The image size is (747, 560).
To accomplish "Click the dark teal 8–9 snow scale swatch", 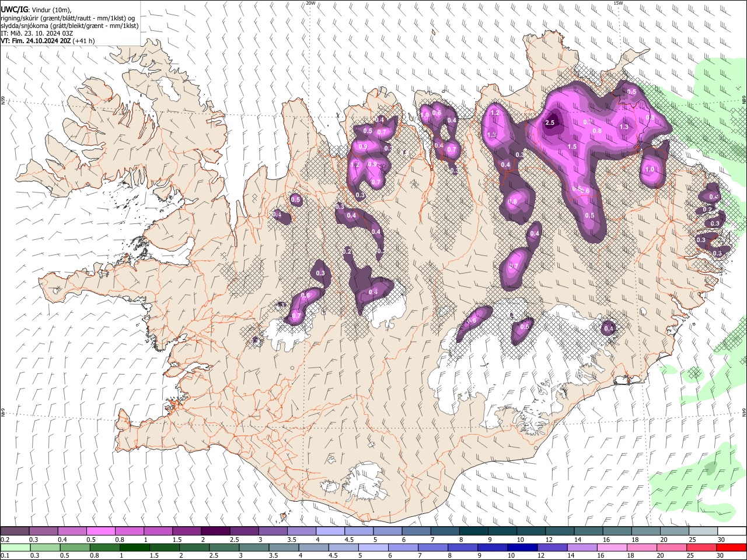I will pyautogui.click(x=473, y=531).
